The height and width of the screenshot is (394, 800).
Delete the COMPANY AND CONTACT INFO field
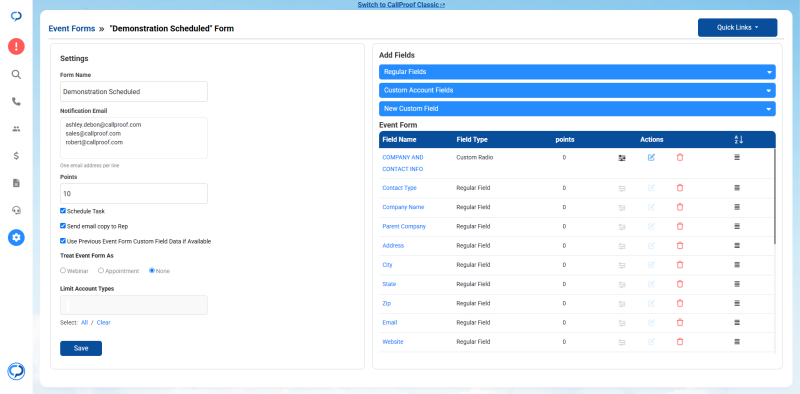(x=680, y=158)
